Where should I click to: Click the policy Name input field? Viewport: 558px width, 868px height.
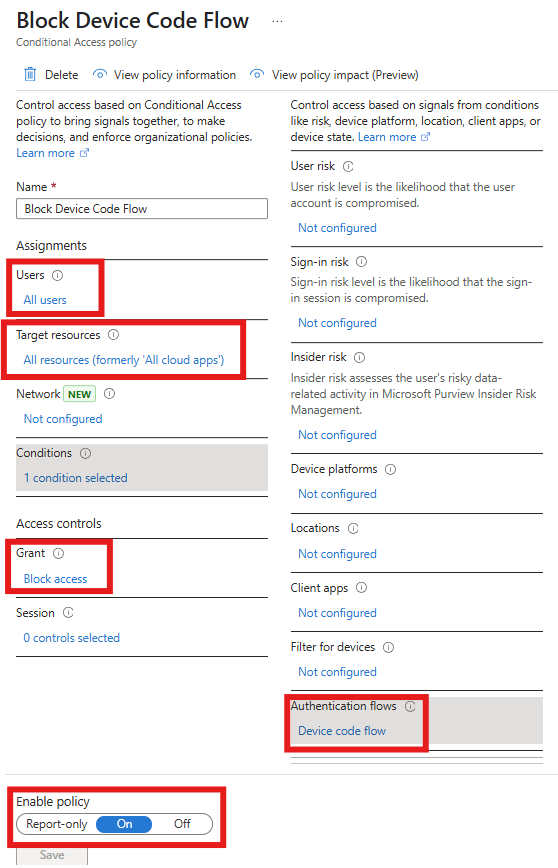click(142, 209)
